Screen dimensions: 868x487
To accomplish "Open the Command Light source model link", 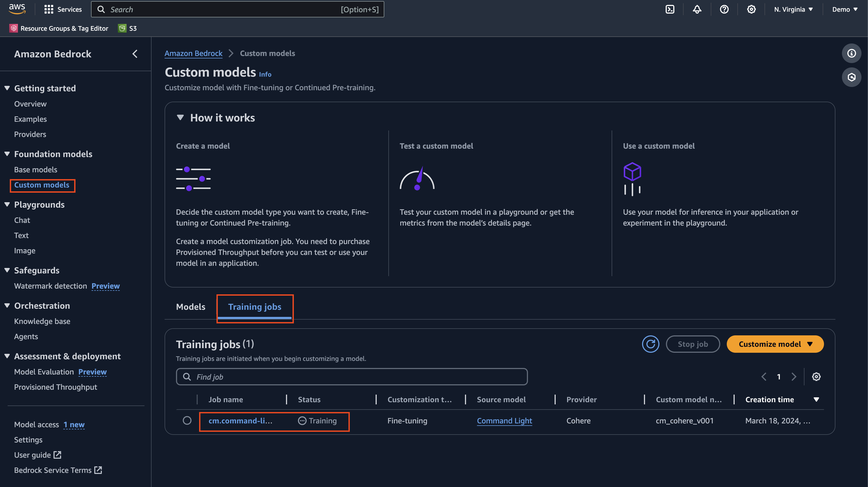I will [x=504, y=421].
